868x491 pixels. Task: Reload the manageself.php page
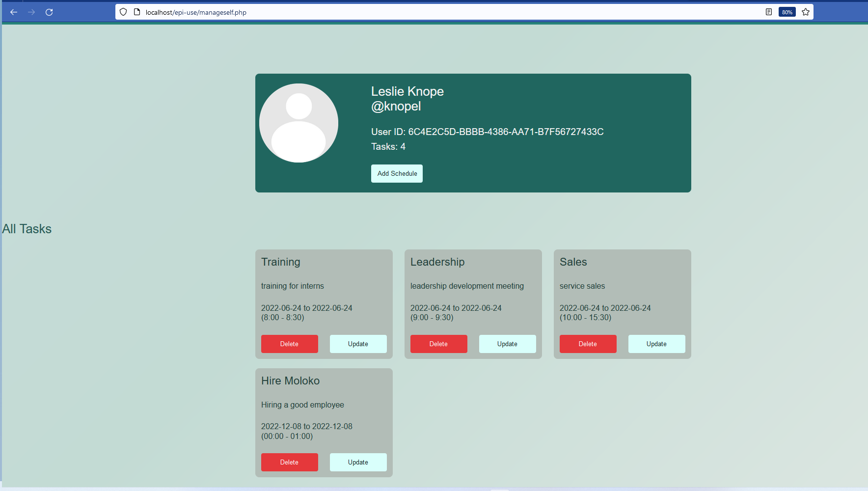click(x=49, y=12)
